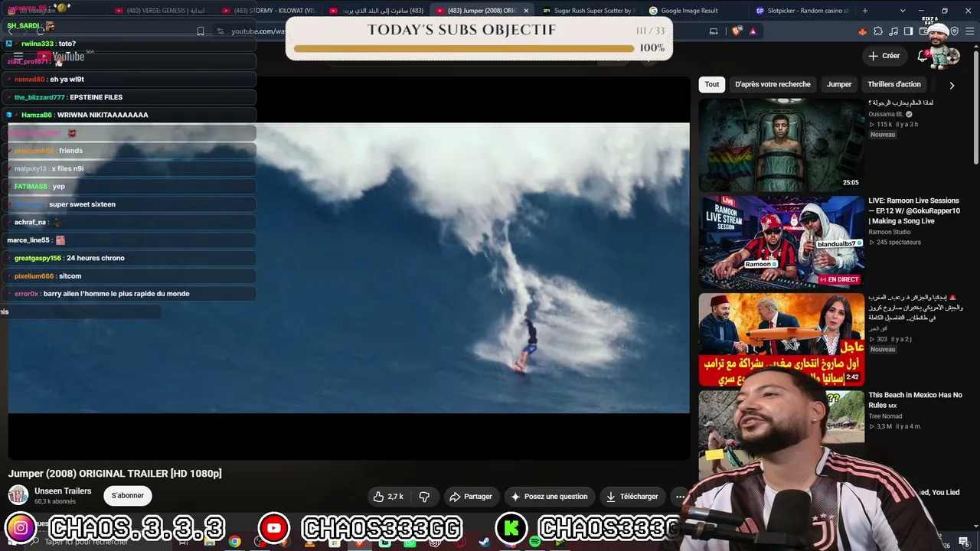The image size is (980, 551).
Task: Dislike the Jumper trailer video
Action: click(x=424, y=497)
